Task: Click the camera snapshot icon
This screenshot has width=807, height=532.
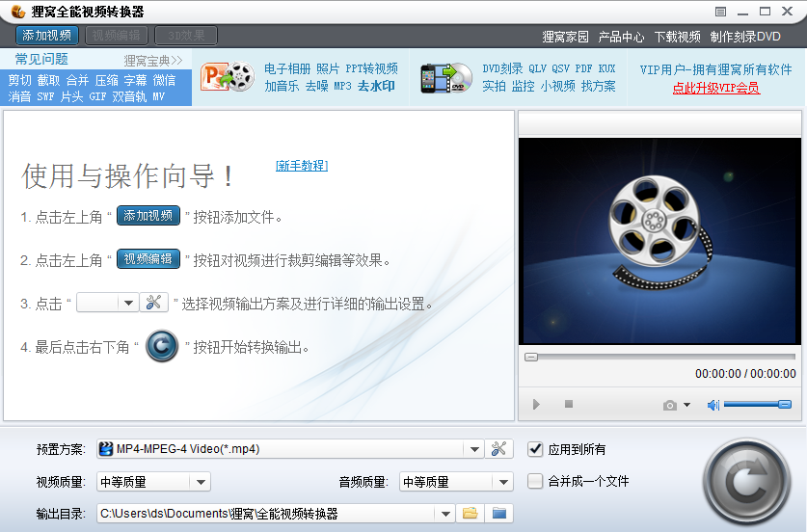Action: [x=670, y=405]
